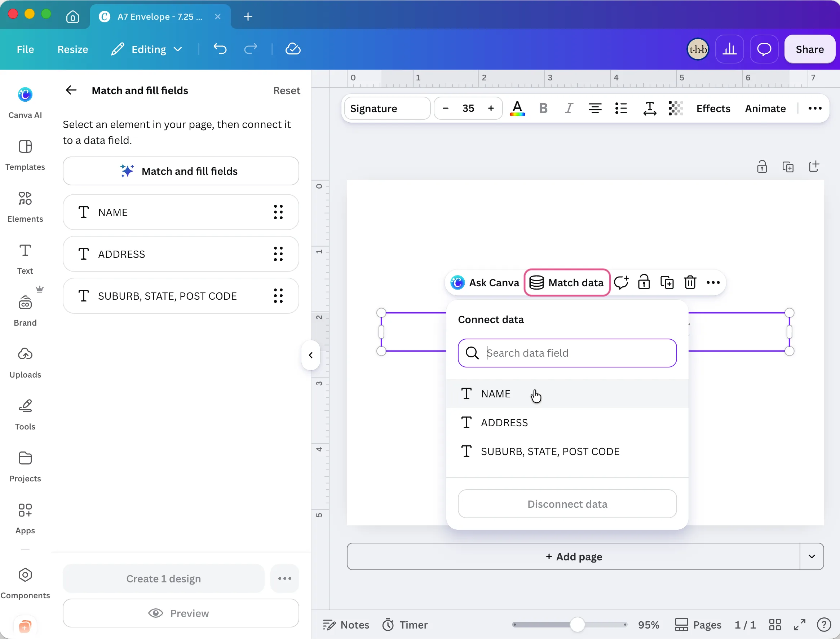Click the Share button
This screenshot has height=639, width=840.
click(x=810, y=49)
